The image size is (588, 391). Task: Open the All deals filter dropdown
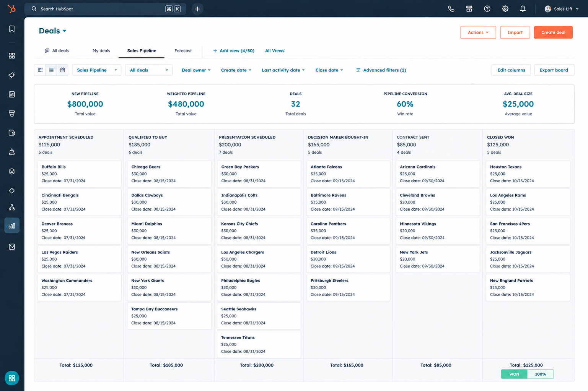click(x=149, y=70)
